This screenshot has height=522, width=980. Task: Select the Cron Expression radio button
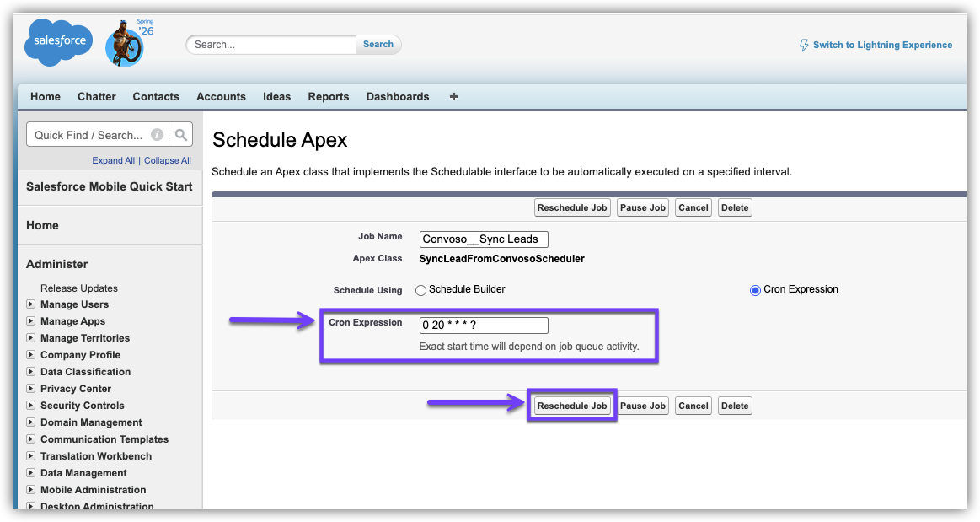coord(755,290)
